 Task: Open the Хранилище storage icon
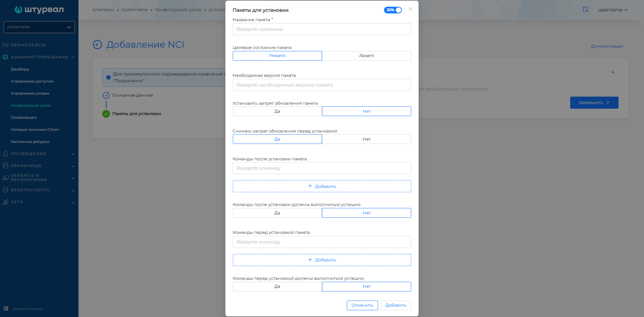5,166
